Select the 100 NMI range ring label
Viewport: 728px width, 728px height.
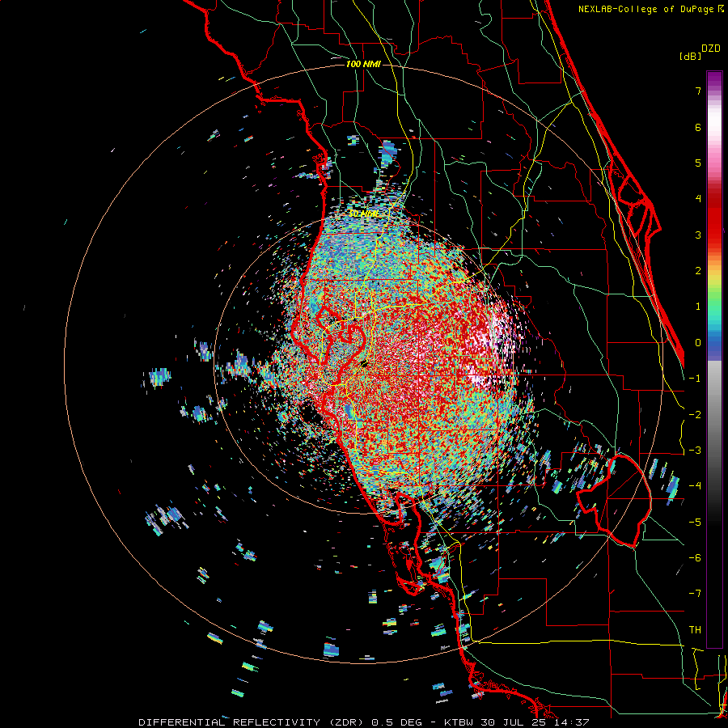tap(363, 64)
